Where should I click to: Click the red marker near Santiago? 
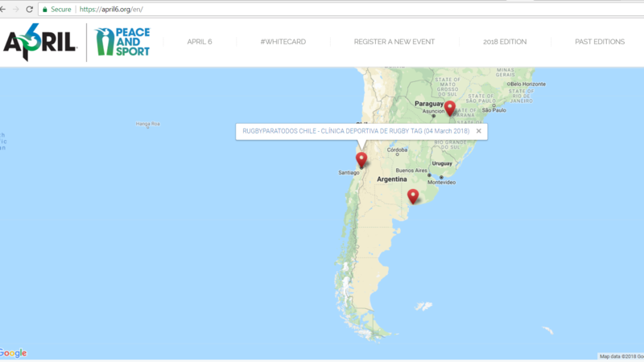pos(361,159)
